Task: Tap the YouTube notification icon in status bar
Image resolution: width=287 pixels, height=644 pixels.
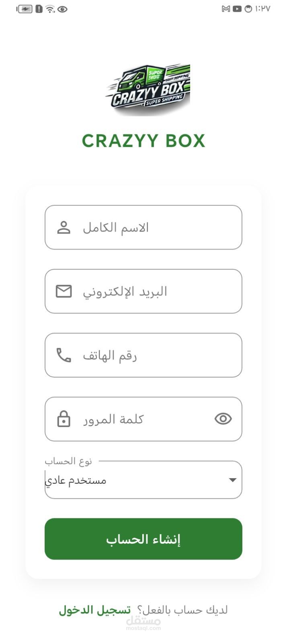Action: [237, 9]
